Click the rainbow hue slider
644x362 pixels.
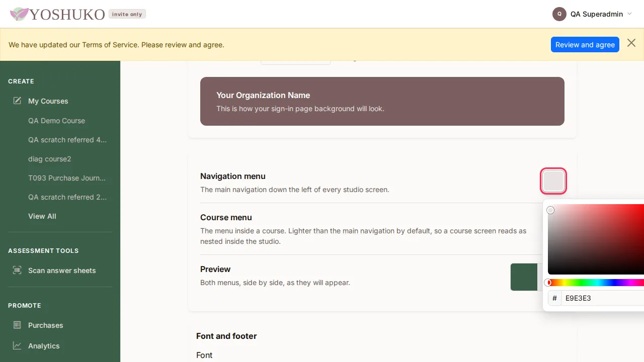(x=596, y=283)
